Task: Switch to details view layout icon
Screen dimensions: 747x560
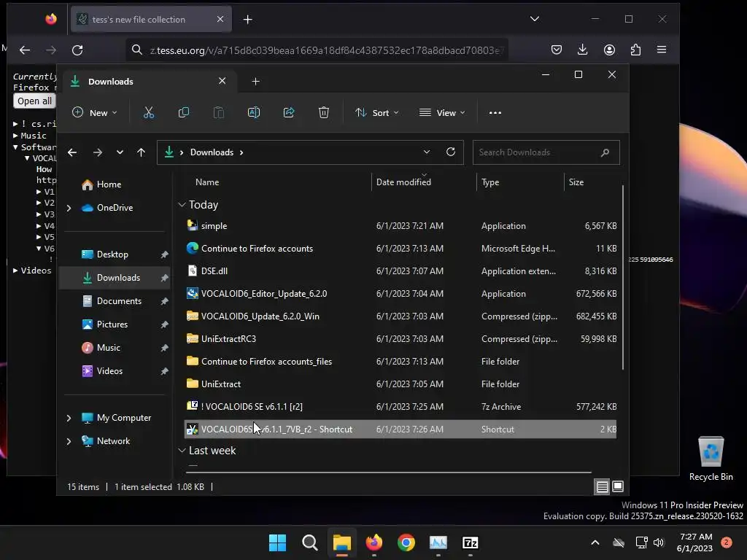Action: (x=602, y=486)
